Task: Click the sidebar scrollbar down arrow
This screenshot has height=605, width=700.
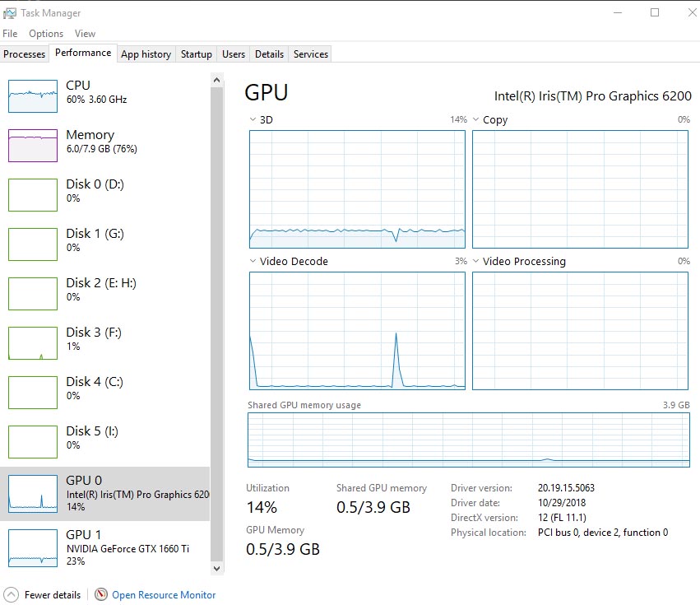Action: [217, 568]
